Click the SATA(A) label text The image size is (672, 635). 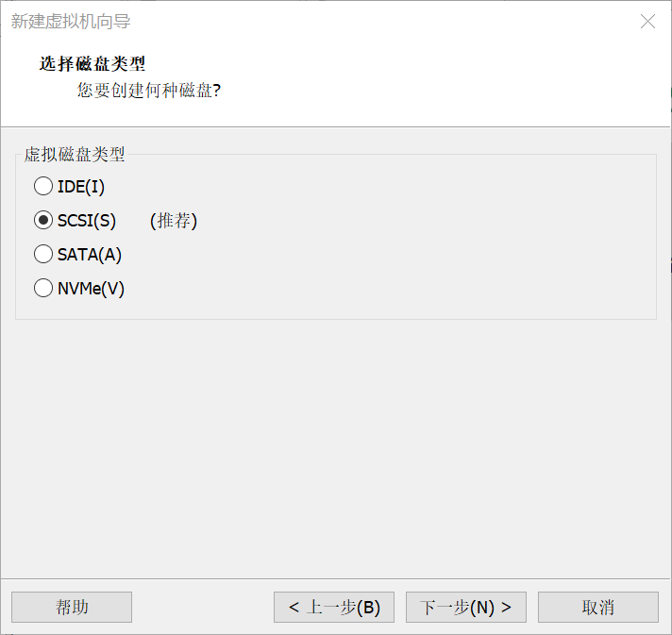(90, 255)
